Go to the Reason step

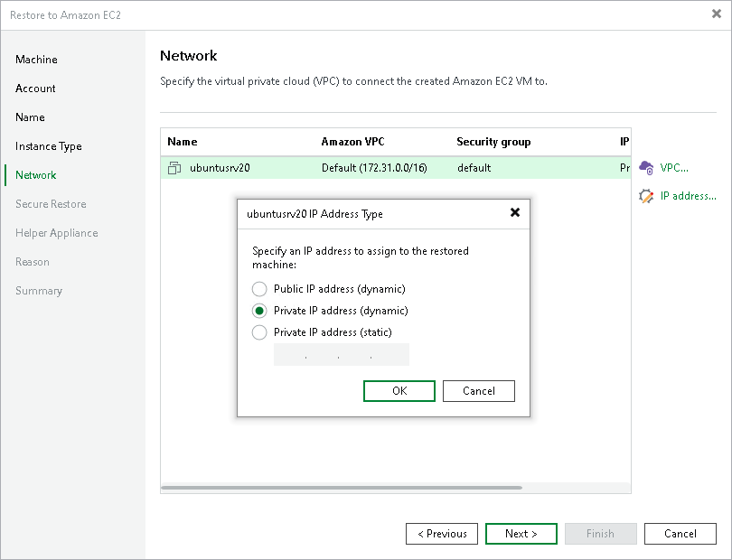[33, 262]
